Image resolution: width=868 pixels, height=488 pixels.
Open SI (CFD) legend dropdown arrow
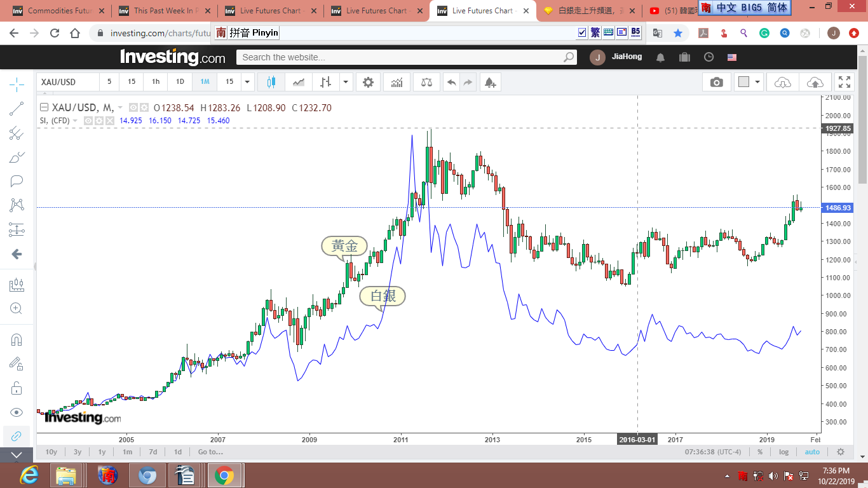[x=75, y=121]
